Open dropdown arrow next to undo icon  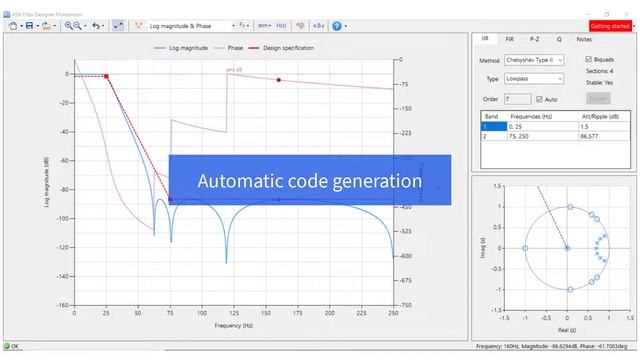pyautogui.click(x=103, y=26)
